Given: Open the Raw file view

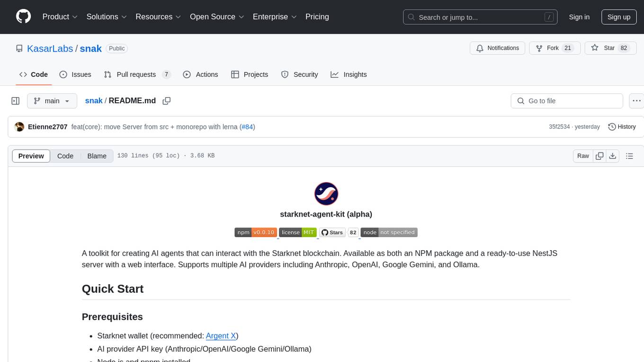Looking at the screenshot, I should (x=583, y=156).
